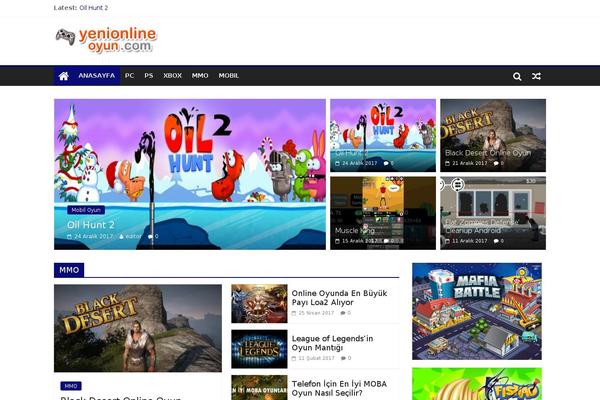Click comment icon on League of Legends article
600x400 pixels.
[x=343, y=358]
